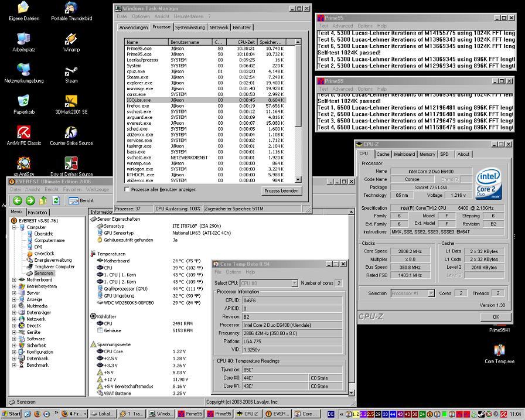This screenshot has width=525, height=420.
Task: Sort processes by the CPU-Zeit column header
Action: pyautogui.click(x=241, y=42)
